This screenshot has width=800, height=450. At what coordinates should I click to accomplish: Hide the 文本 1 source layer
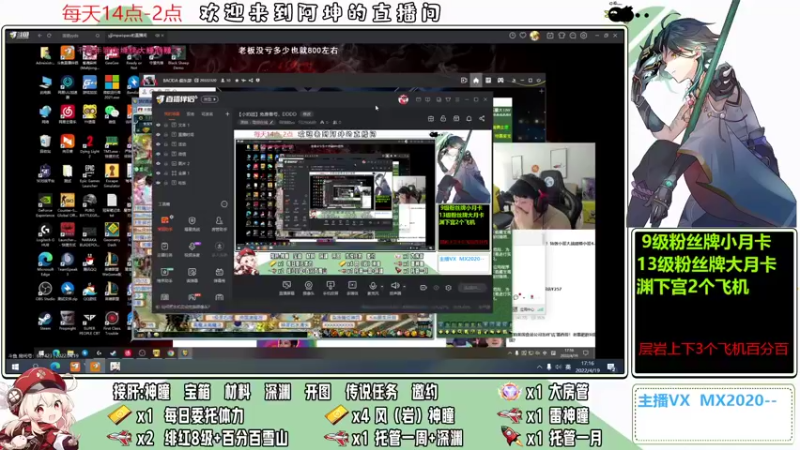159,125
